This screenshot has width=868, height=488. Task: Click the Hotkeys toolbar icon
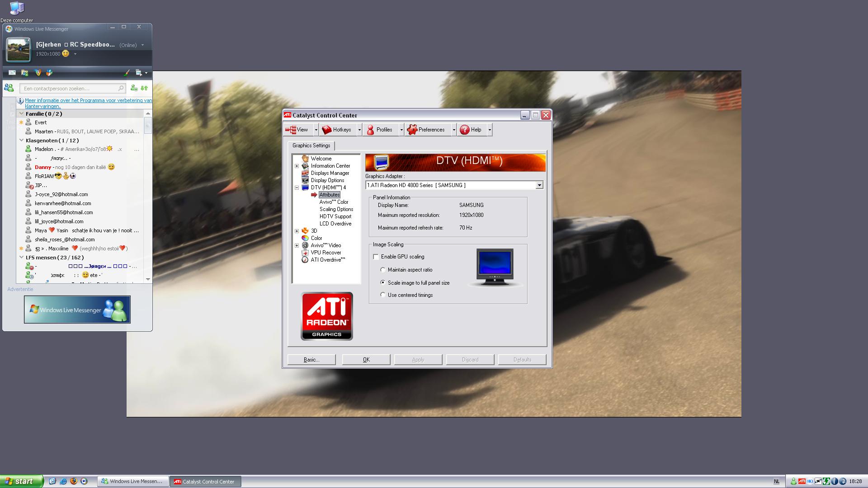(327, 130)
